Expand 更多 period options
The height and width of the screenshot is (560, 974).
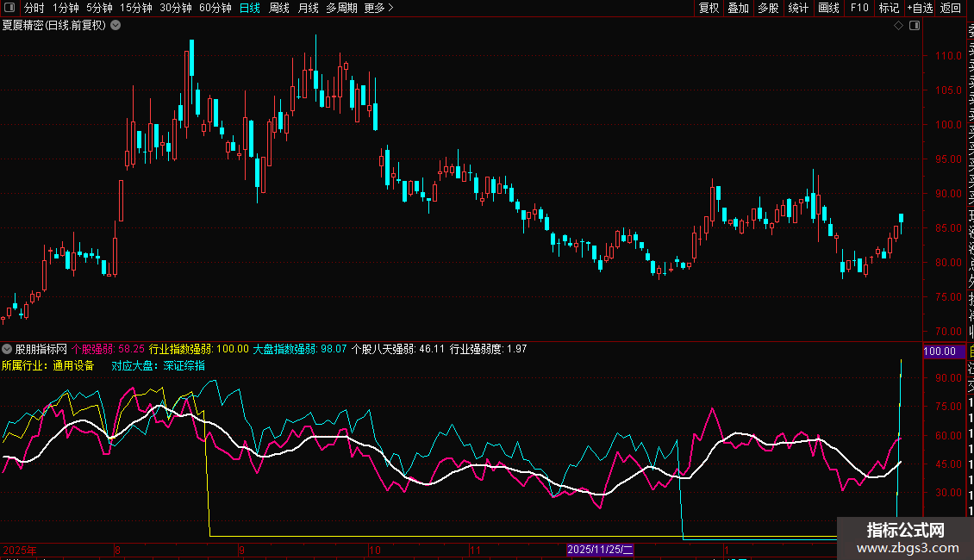pos(378,9)
